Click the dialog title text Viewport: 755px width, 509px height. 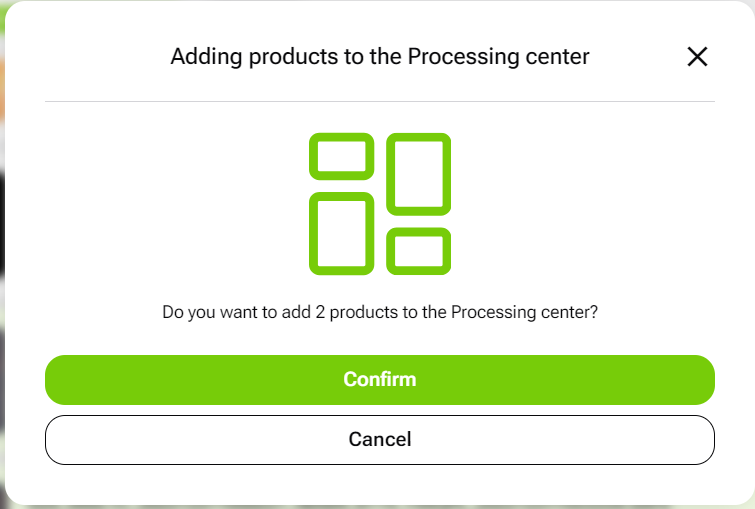pyautogui.click(x=379, y=57)
